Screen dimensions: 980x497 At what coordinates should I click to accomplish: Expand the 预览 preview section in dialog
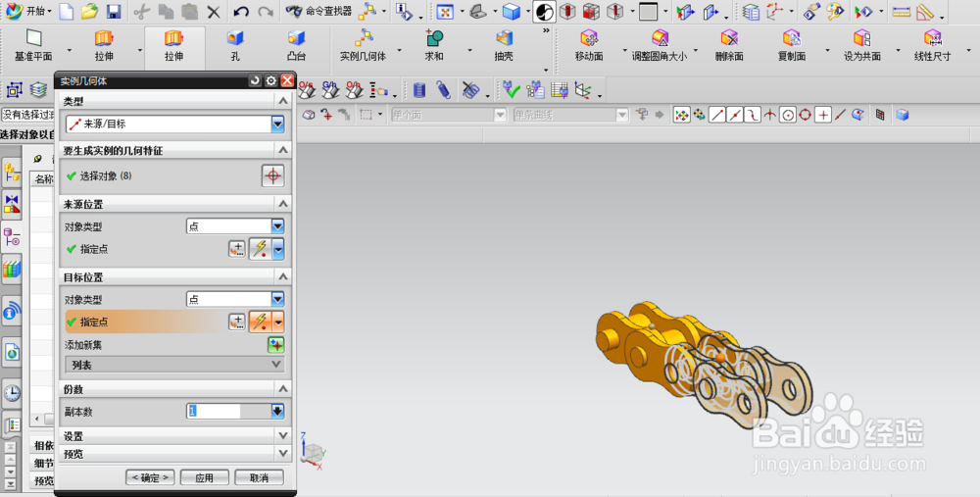click(x=175, y=454)
